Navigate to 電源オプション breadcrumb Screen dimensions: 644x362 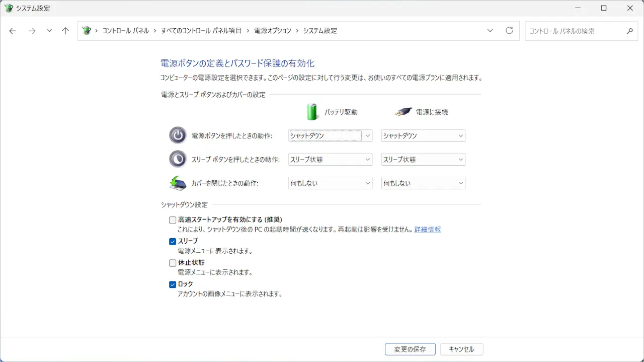tap(273, 30)
